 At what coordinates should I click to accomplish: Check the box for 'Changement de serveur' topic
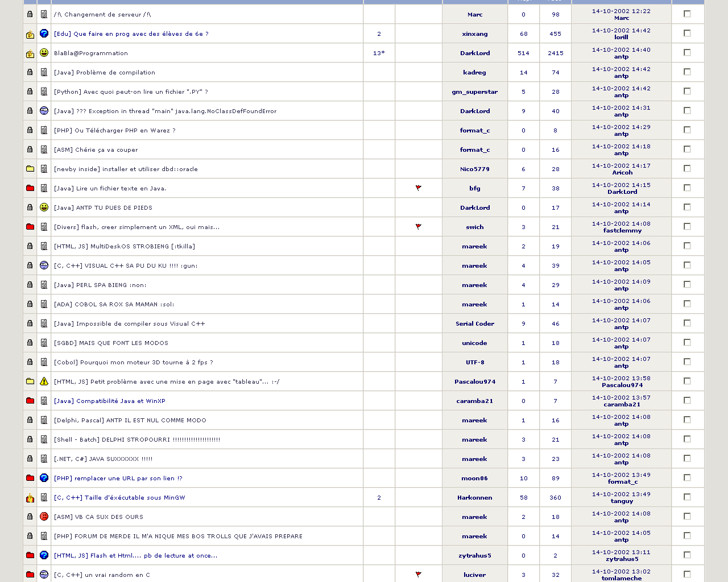(687, 14)
